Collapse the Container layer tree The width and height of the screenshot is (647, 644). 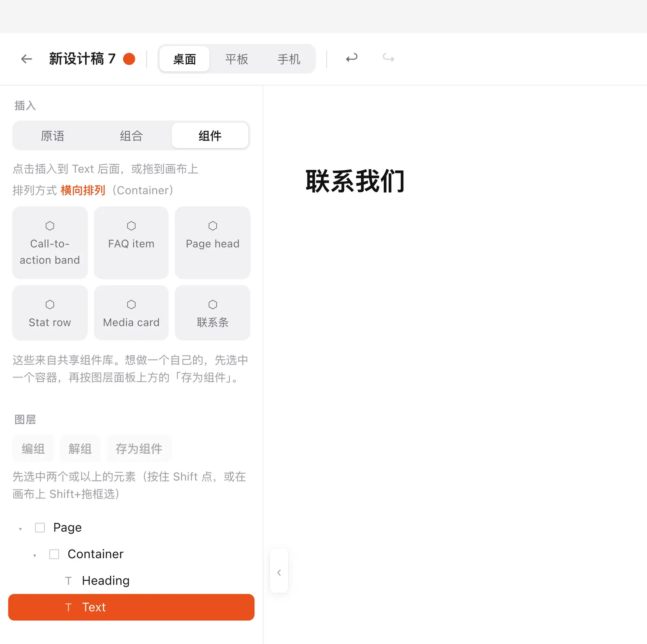35,555
